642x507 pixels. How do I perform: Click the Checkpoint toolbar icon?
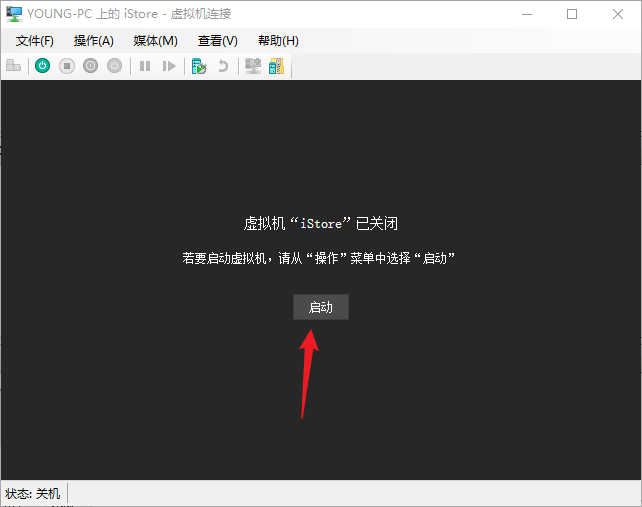coord(199,66)
